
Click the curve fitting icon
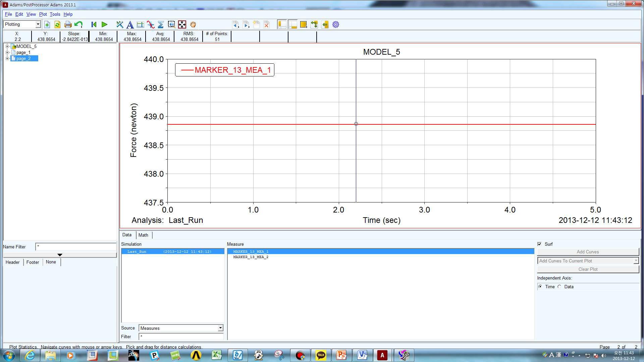coord(150,24)
